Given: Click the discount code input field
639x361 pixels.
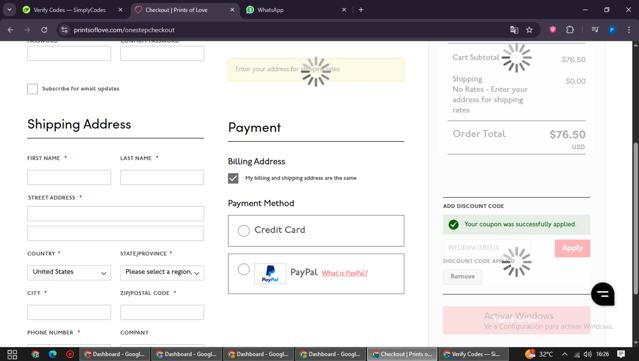Looking at the screenshot, I should 487,248.
